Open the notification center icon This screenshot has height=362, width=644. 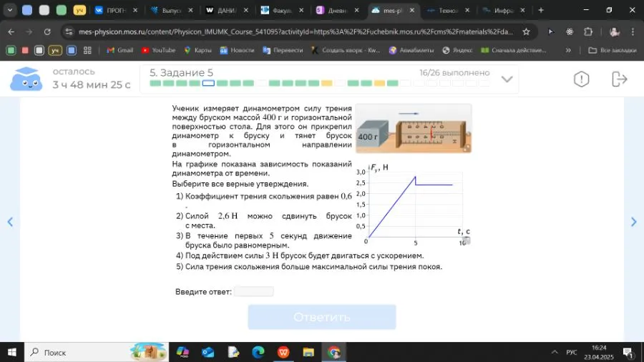(628, 352)
